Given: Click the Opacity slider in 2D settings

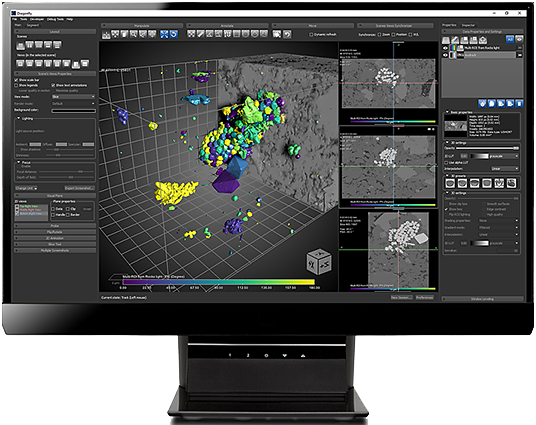Looking at the screenshot, I should click(488, 148).
